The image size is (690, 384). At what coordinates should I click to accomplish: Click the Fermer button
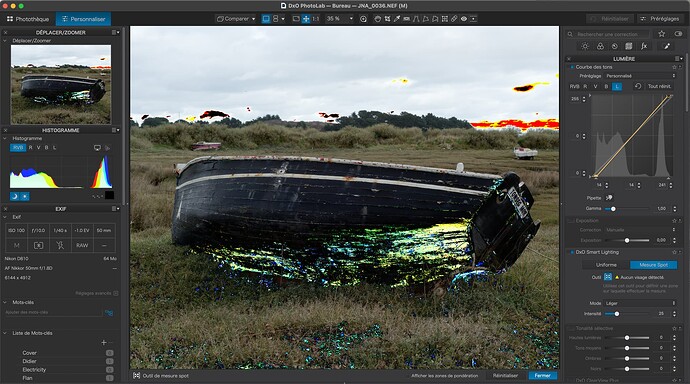click(542, 376)
